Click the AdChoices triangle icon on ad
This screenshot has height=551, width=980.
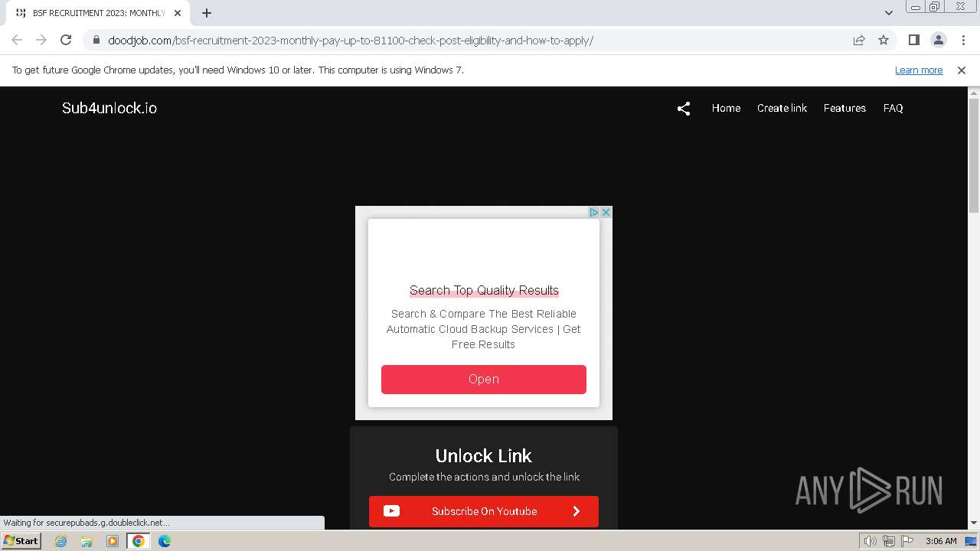(593, 212)
